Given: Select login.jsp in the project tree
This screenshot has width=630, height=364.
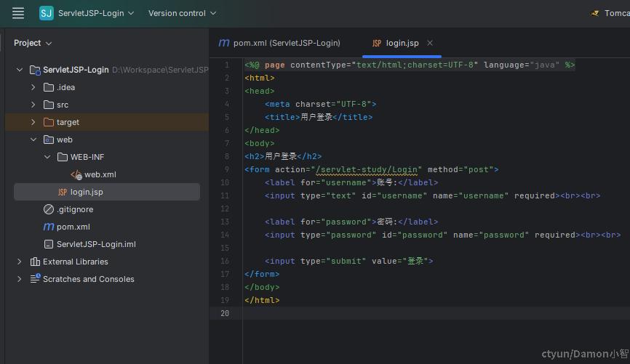Looking at the screenshot, I should (x=107, y=192).
